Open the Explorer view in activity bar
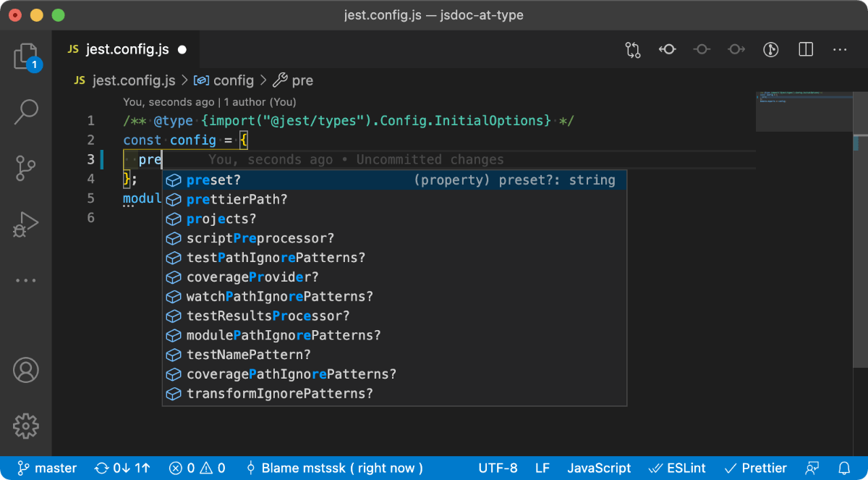 26,56
